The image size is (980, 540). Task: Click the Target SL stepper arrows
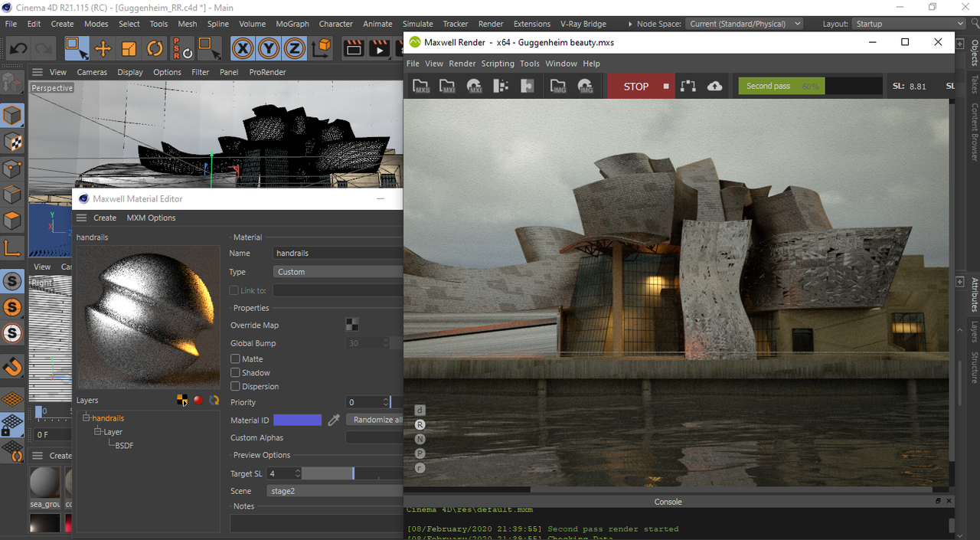[x=298, y=473]
